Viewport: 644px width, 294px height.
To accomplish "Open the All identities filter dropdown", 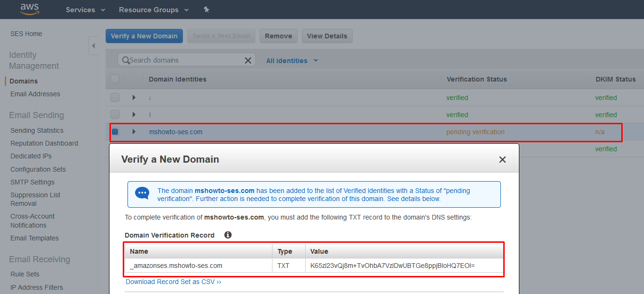I will click(292, 61).
